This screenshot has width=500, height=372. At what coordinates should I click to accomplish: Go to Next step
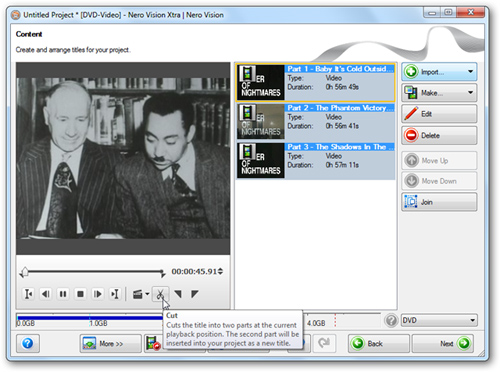click(x=443, y=343)
